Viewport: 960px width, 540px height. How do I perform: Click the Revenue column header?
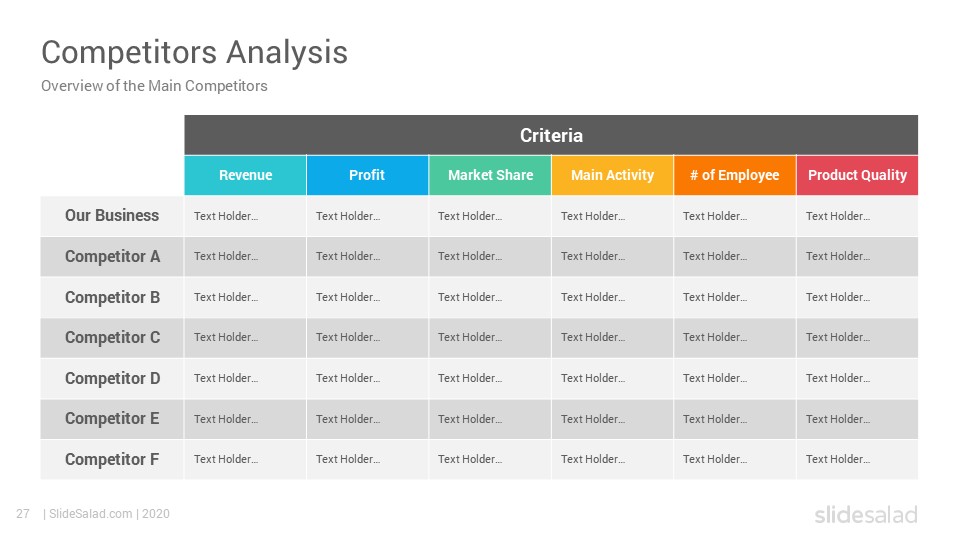(x=246, y=175)
